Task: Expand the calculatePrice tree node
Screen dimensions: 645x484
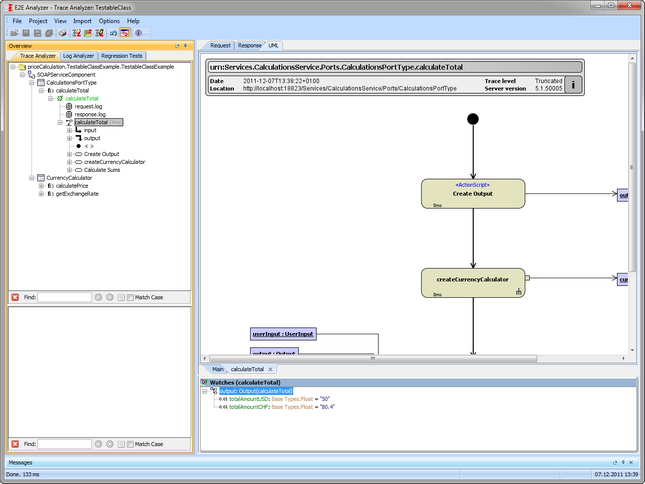Action: point(41,185)
